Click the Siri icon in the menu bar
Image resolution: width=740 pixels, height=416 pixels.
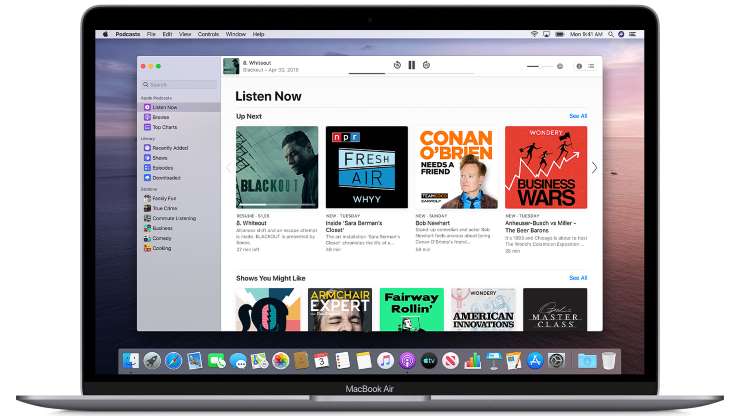pyautogui.click(x=621, y=34)
